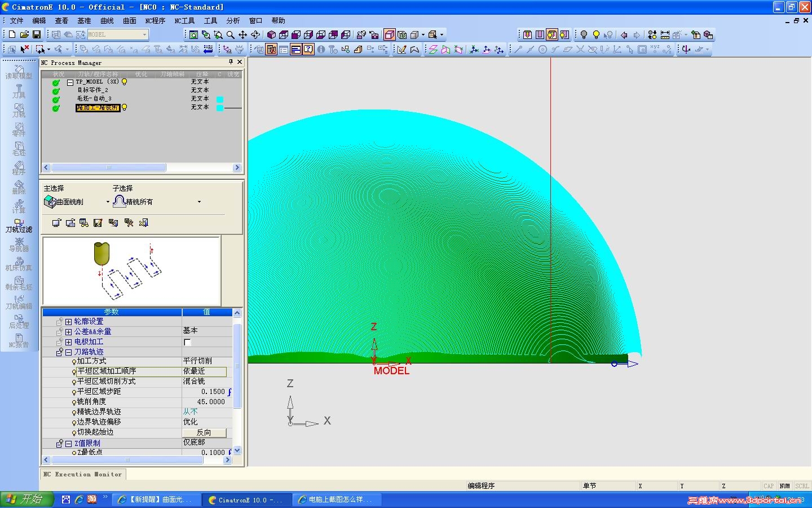This screenshot has height=508, width=812.
Task: Turn off the yellow light bulb icon in toolbar
Action: 596,34
